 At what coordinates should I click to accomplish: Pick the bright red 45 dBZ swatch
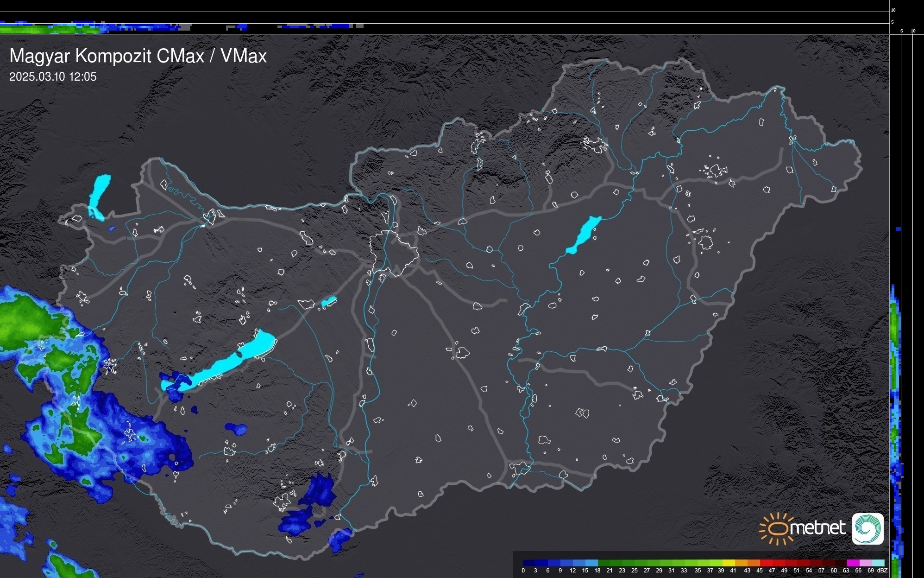(x=766, y=563)
